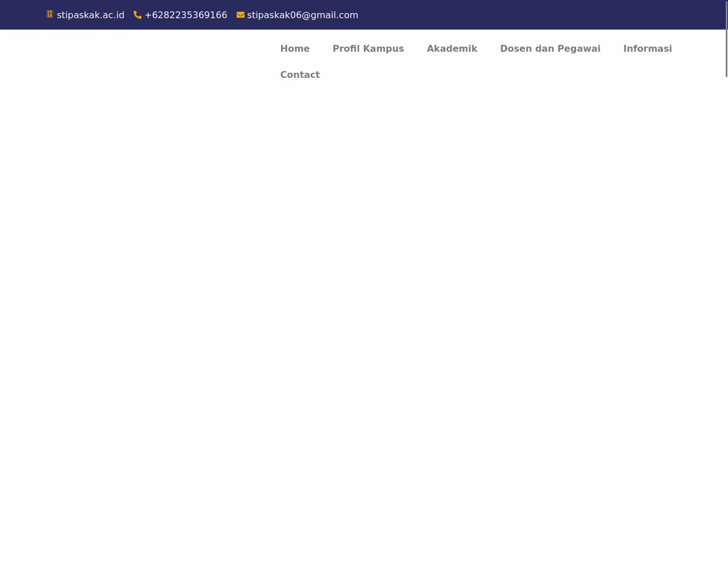Click the Contact menu entry
The width and height of the screenshot is (728, 582).
pos(300,74)
